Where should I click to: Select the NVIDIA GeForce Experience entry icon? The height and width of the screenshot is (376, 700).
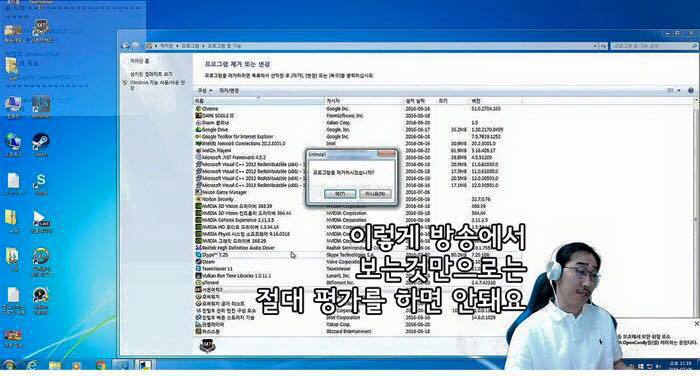coord(199,220)
